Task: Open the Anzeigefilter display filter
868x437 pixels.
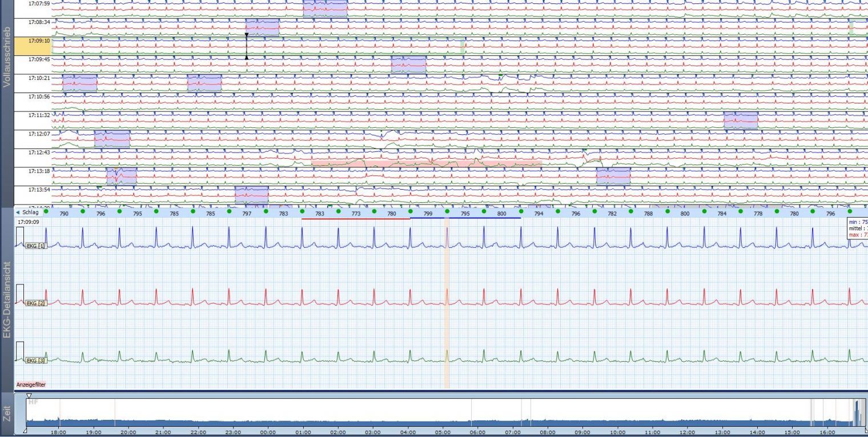Action: pyautogui.click(x=31, y=384)
